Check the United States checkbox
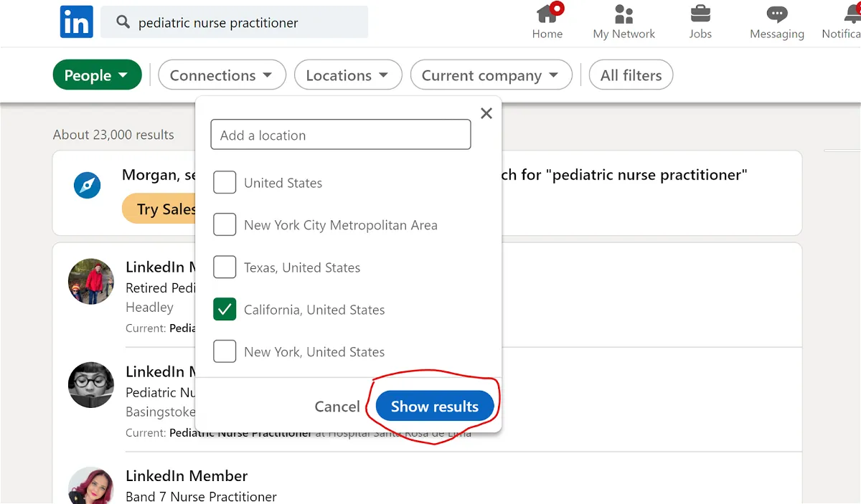This screenshot has width=861, height=504. pos(225,183)
